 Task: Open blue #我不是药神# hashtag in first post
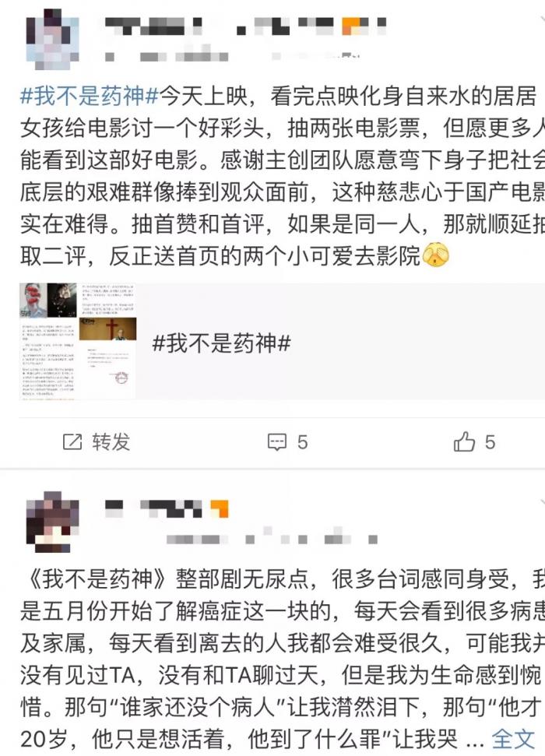[x=90, y=96]
